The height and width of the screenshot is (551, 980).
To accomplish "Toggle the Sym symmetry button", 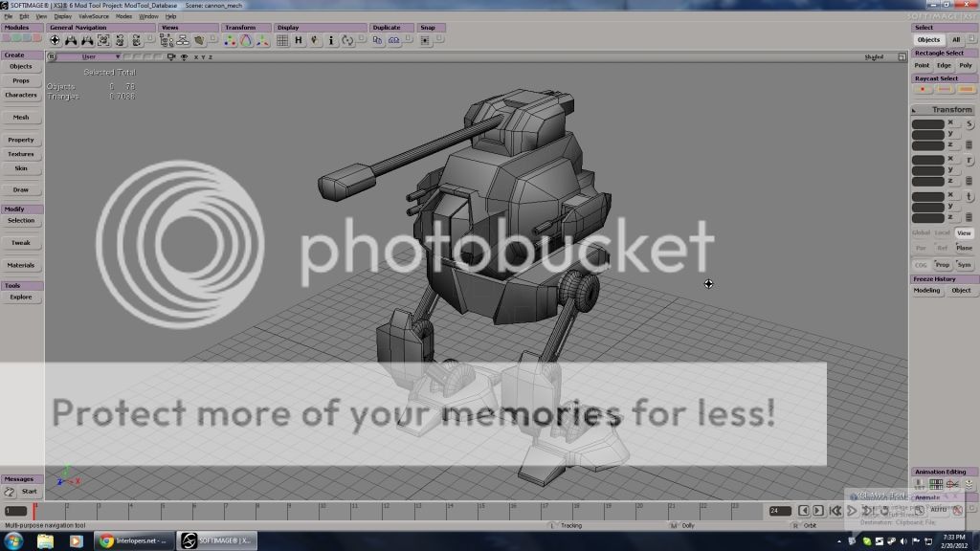I will 964,264.
